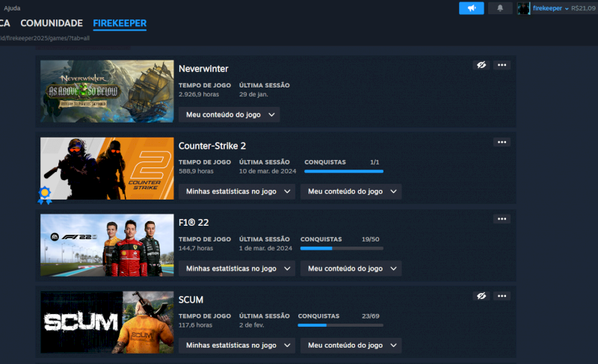Open the F1 22 game thumbnail
Image resolution: width=598 pixels, height=364 pixels.
click(x=107, y=245)
